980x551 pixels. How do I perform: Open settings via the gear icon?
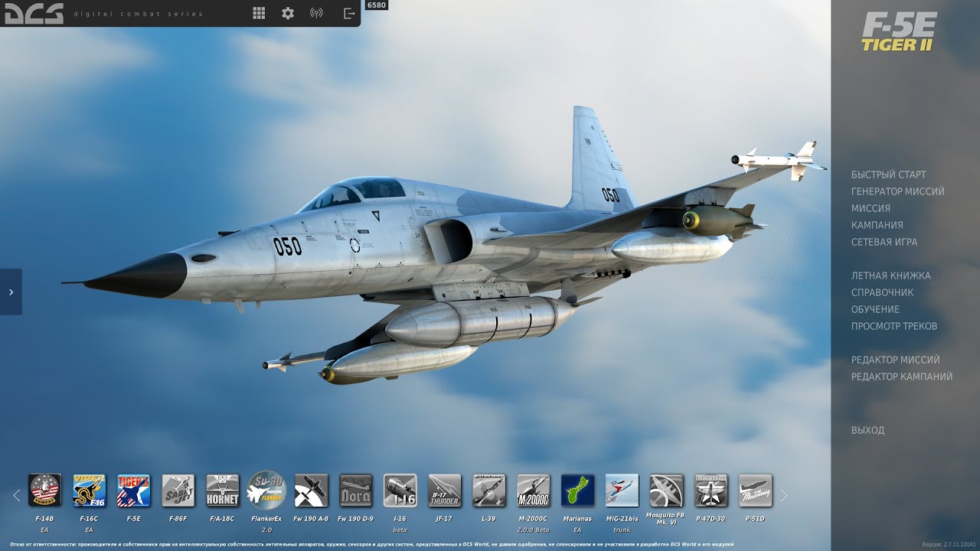pyautogui.click(x=288, y=13)
